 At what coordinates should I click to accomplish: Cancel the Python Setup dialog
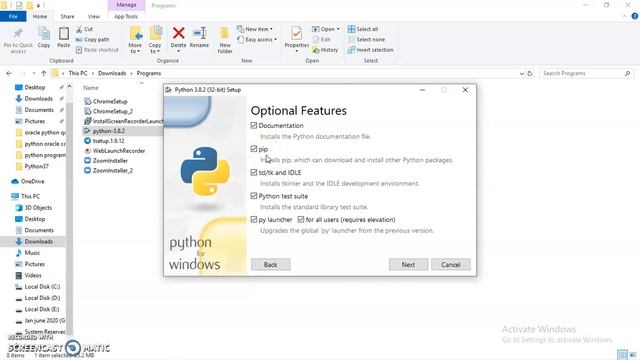451,264
